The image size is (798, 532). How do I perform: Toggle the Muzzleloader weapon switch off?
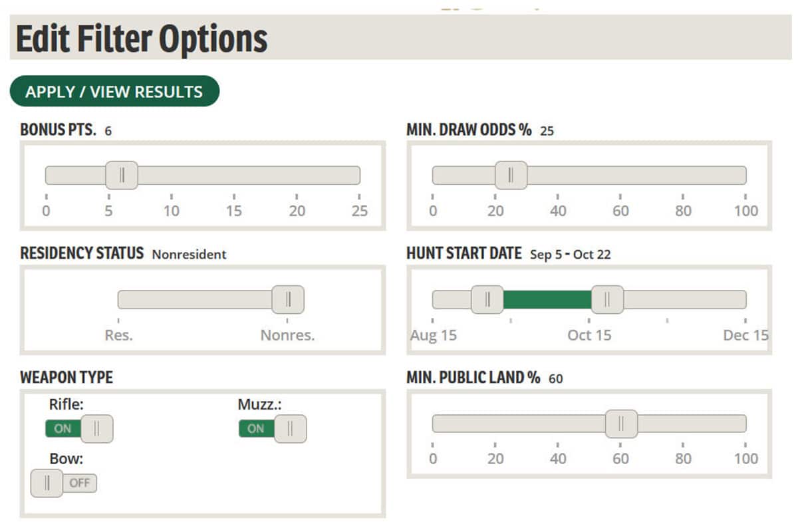tap(272, 429)
